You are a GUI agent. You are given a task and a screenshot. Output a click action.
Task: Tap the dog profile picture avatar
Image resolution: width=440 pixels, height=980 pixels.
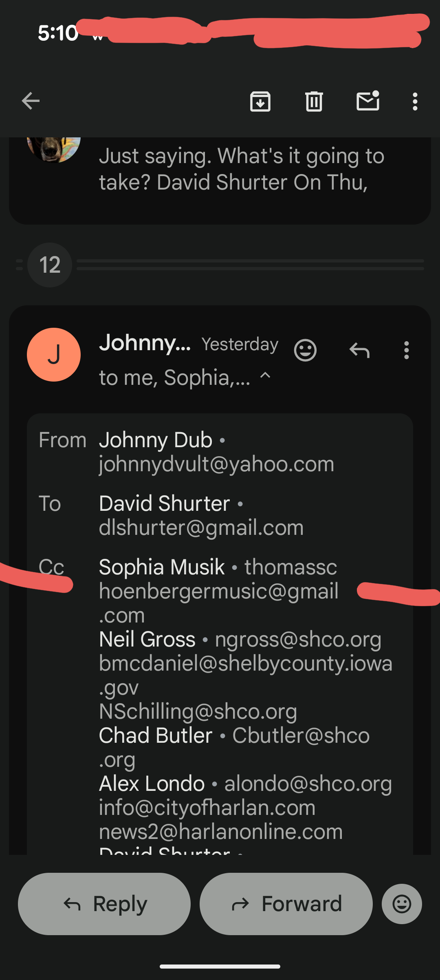tap(54, 150)
